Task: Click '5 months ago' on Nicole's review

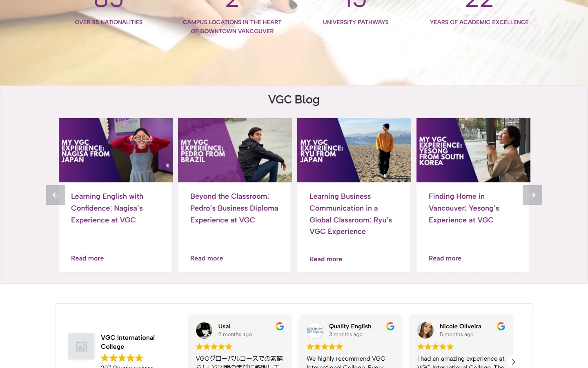Action: [x=457, y=334]
